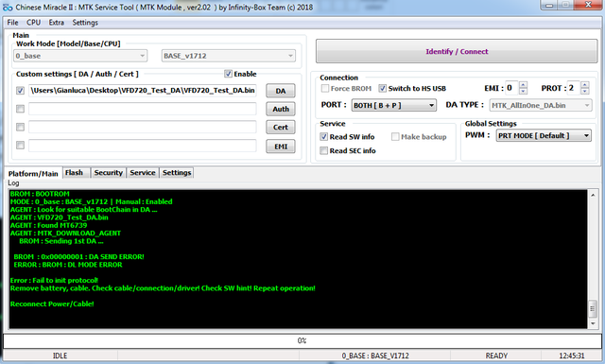Click the Identify / Connect button
Screen dimensions: 605x364
(457, 51)
